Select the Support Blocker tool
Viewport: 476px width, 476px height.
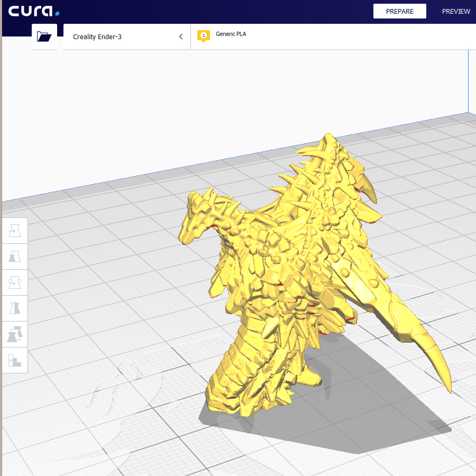click(15, 360)
